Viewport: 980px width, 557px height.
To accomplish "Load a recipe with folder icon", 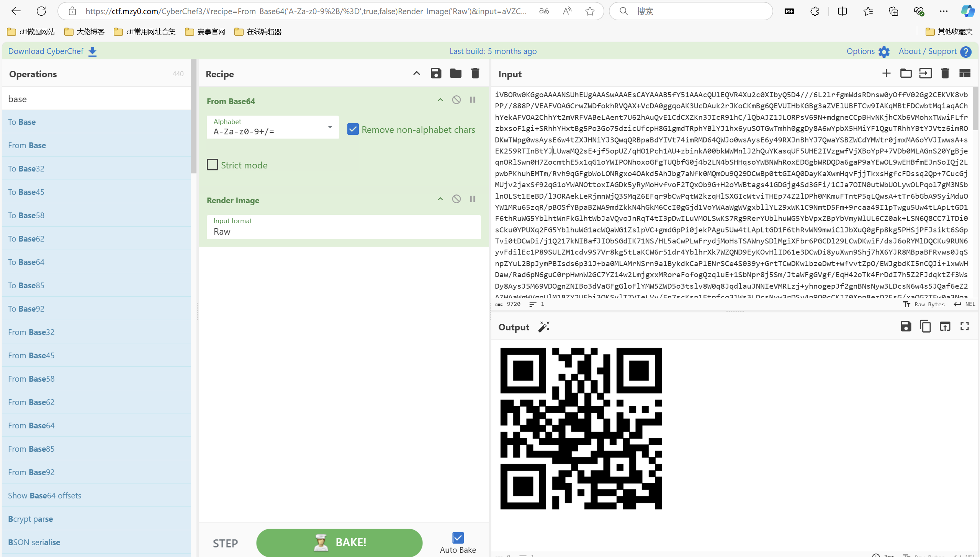I will coord(455,73).
